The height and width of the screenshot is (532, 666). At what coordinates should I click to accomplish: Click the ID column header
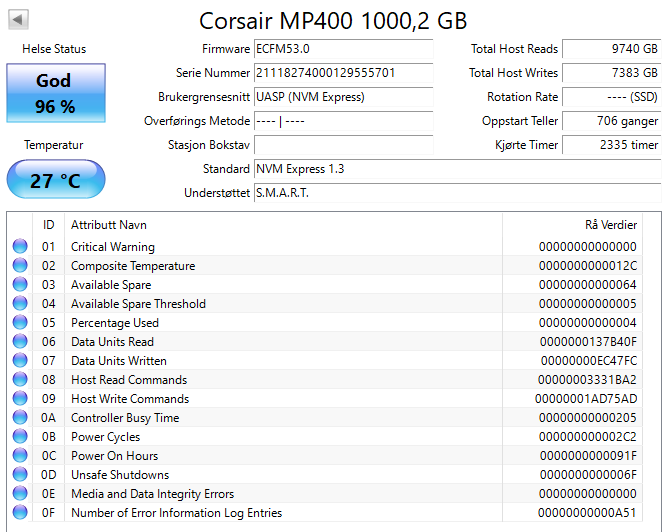pos(48,225)
